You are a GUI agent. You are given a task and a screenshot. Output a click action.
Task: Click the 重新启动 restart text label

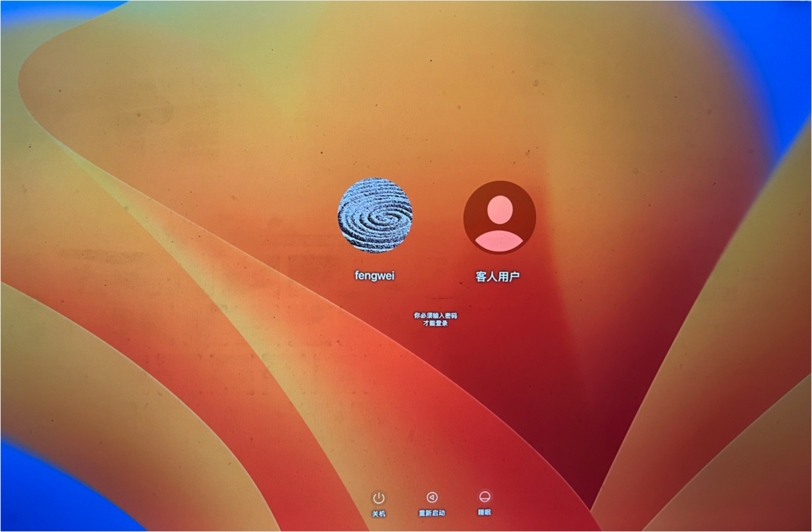tap(432, 513)
